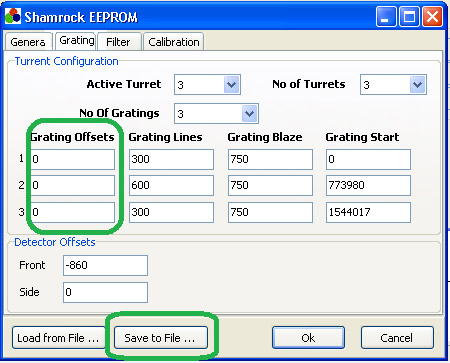Click the Cancel button

(397, 338)
